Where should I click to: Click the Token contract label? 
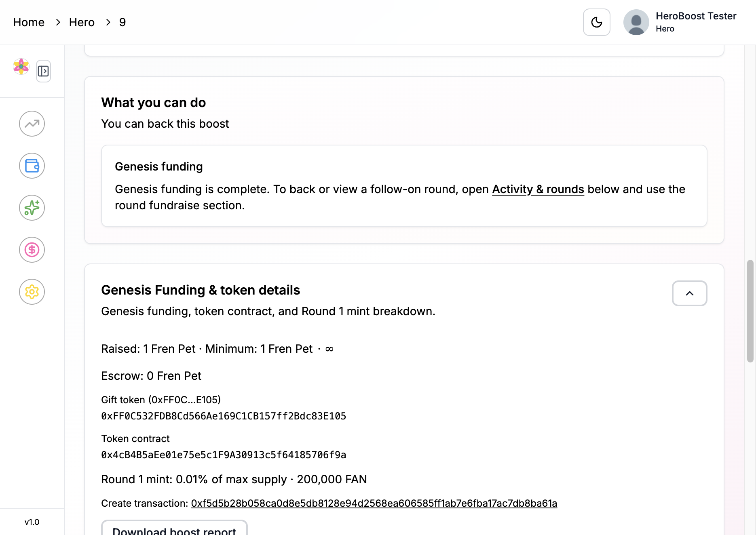(x=135, y=438)
